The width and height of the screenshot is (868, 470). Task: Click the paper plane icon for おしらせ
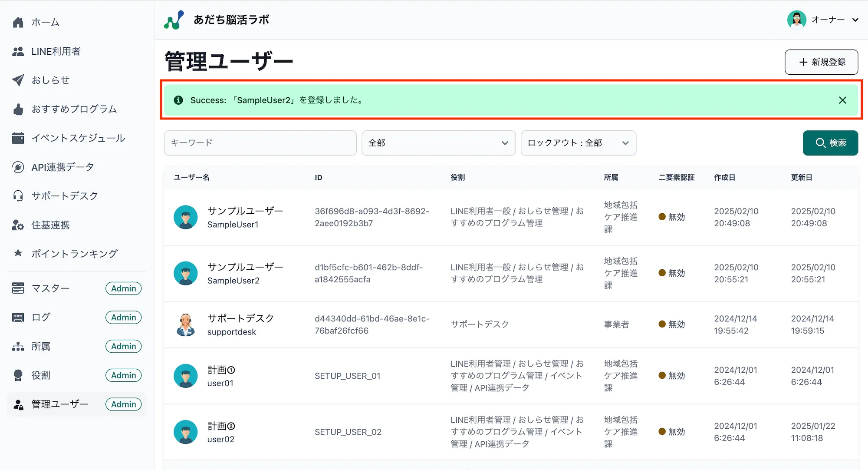(18, 80)
